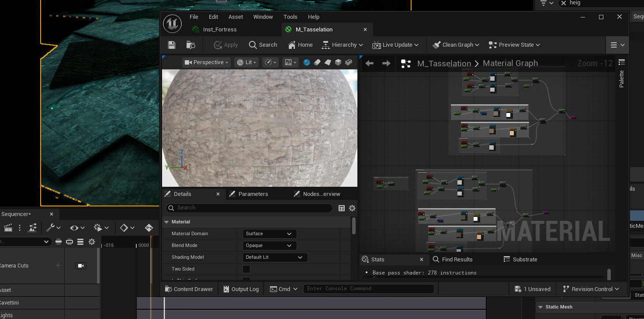Click the clapperboard render movie icon
Viewport: 644px width, 319px height.
(x=8, y=228)
